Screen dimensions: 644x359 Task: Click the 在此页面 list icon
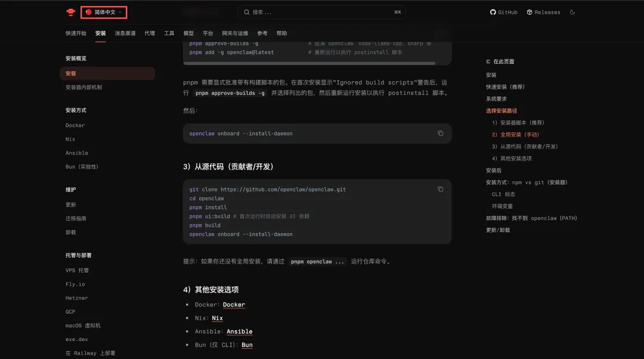pyautogui.click(x=488, y=61)
